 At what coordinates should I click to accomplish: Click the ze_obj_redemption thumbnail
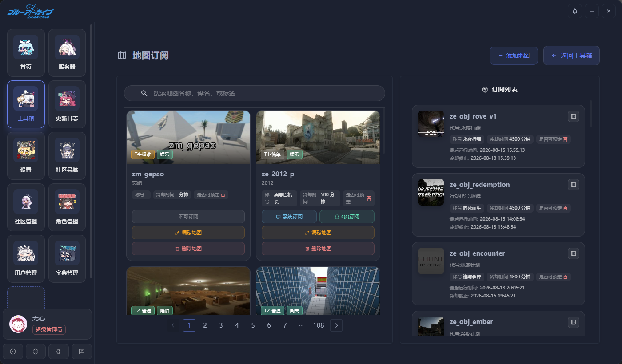tap(431, 192)
